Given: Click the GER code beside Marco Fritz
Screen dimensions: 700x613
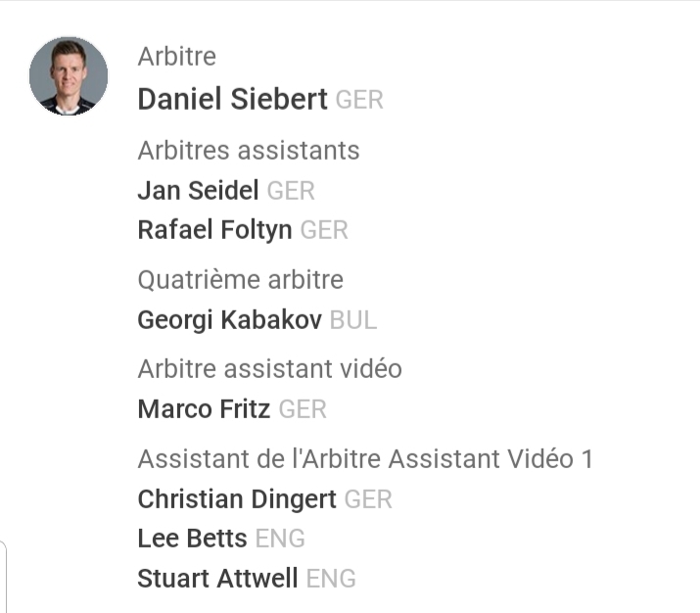Looking at the screenshot, I should click(x=303, y=410).
